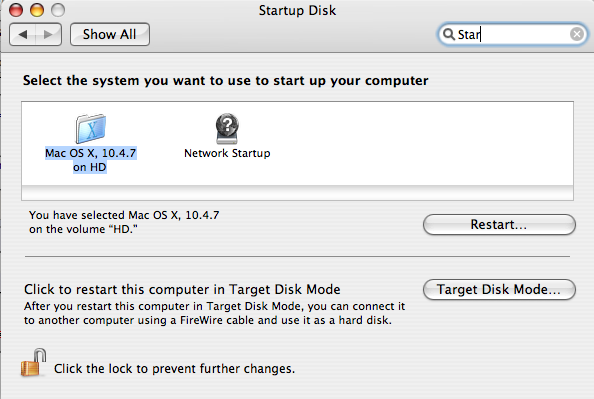The height and width of the screenshot is (399, 594).
Task: Select the 'Mac OS X, 10.4.7 on HD' label
Action: [x=91, y=160]
